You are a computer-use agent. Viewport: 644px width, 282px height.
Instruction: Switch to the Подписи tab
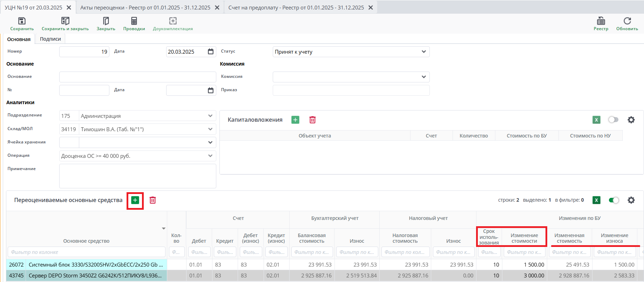pos(50,39)
